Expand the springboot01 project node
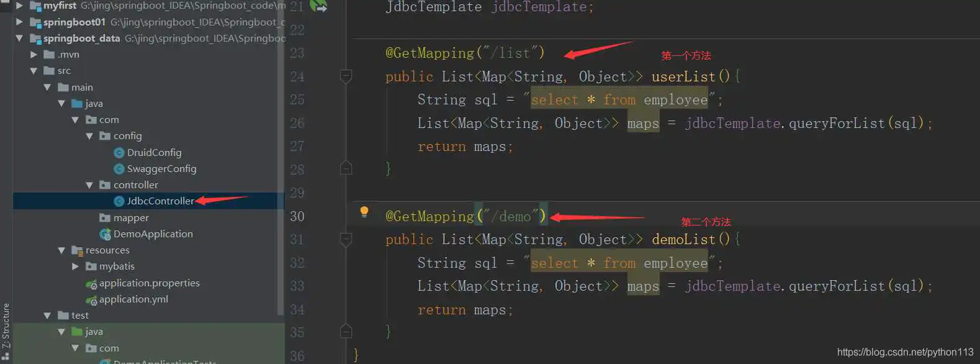980x364 pixels. pos(19,22)
